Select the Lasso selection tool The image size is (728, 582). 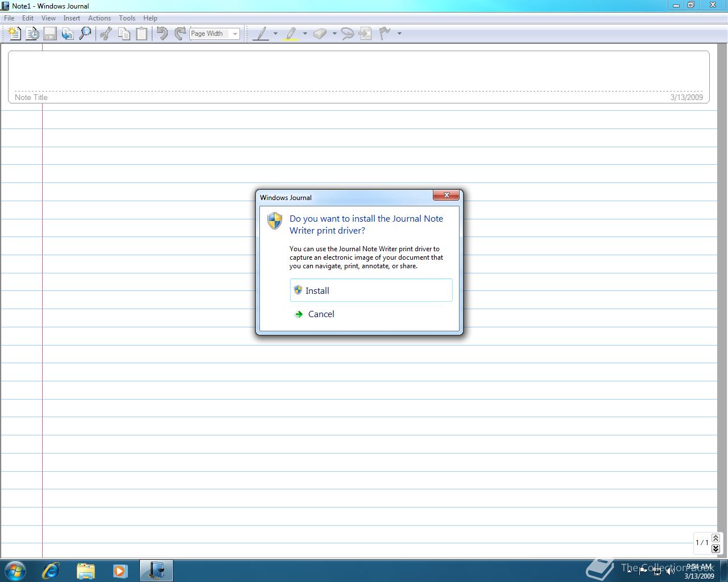348,34
